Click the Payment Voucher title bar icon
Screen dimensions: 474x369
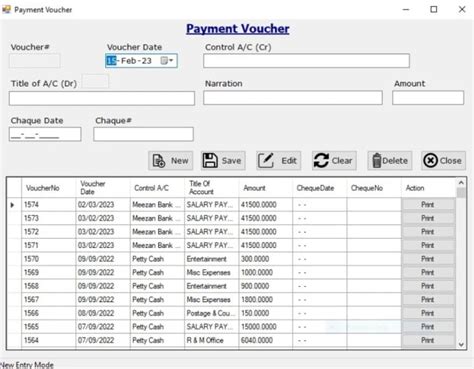point(6,9)
